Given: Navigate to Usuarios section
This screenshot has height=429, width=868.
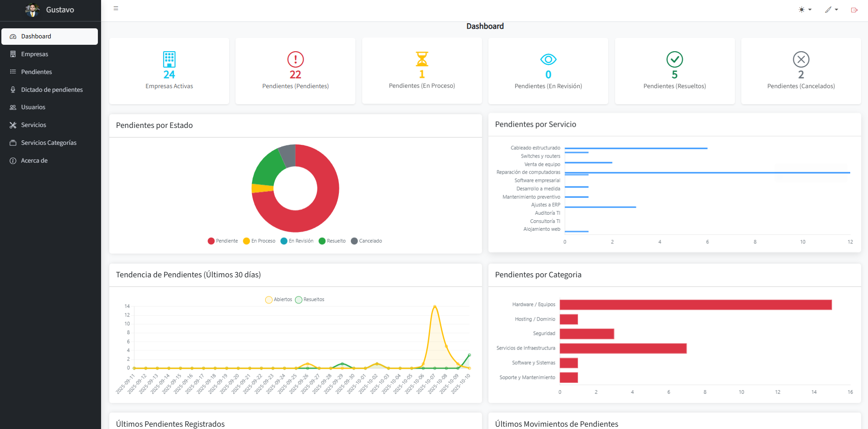Looking at the screenshot, I should (33, 107).
